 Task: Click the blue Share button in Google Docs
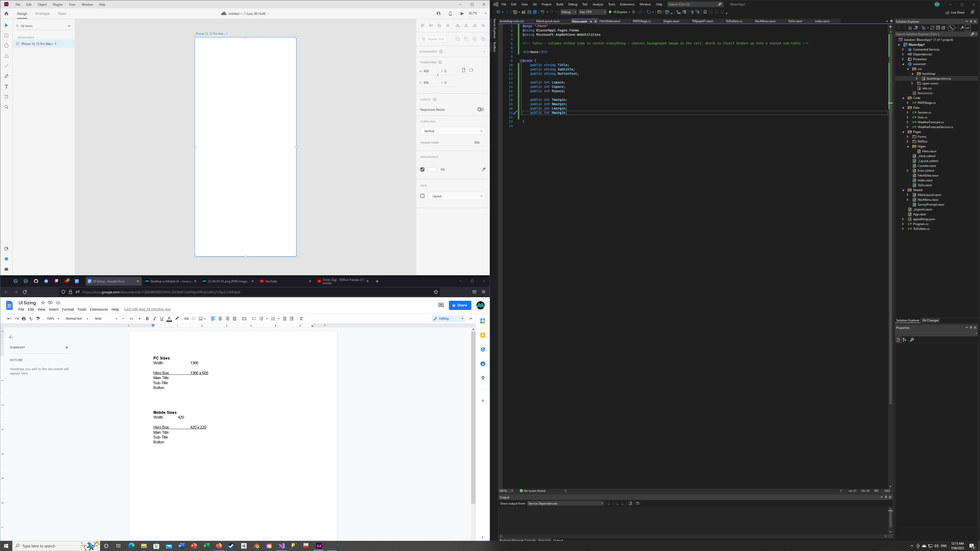pos(460,305)
